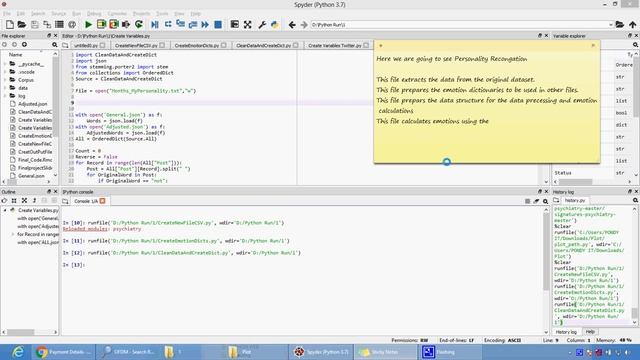This screenshot has width=640, height=360.
Task: Toggle fullscreen mode icon
Action: pyautogui.click(x=247, y=24)
